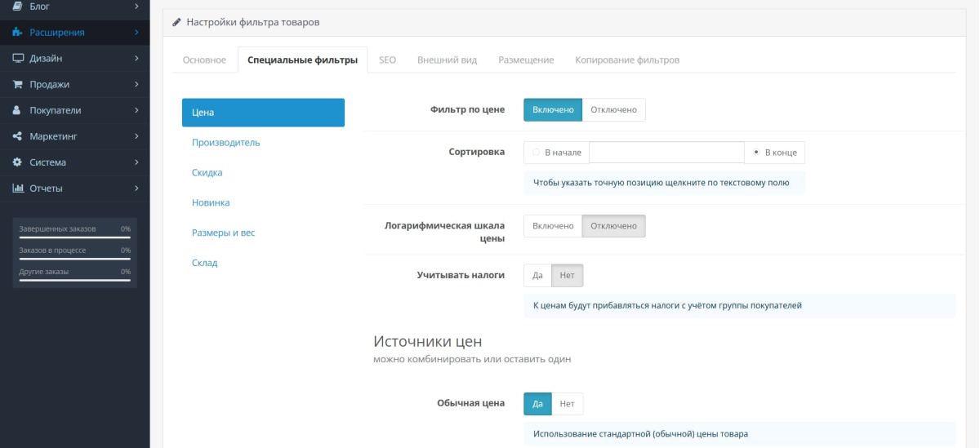Set Учитывать налоги to Нет

[568, 276]
